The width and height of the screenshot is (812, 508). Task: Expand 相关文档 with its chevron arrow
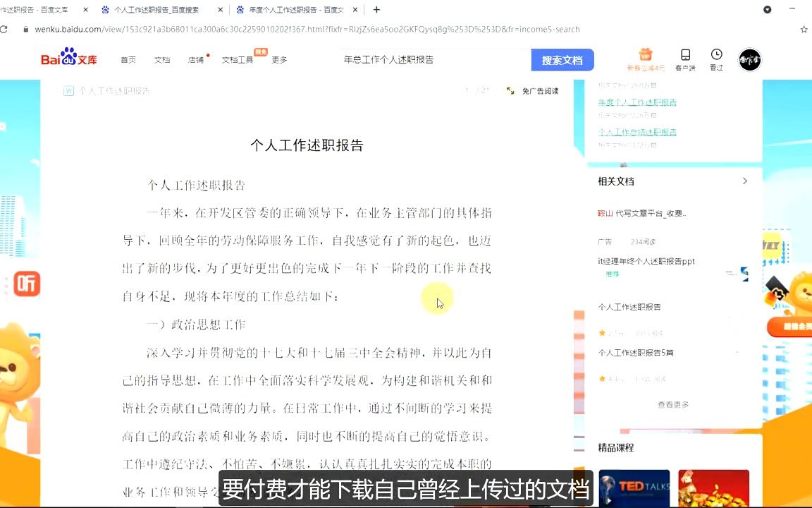tap(745, 181)
